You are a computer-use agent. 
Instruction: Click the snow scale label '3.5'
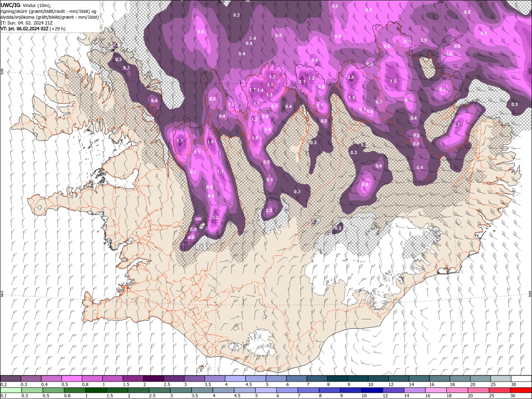[x=208, y=384]
